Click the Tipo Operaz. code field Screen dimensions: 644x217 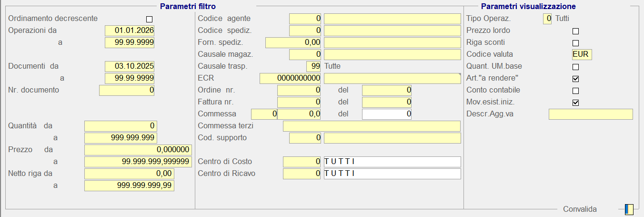tap(547, 19)
